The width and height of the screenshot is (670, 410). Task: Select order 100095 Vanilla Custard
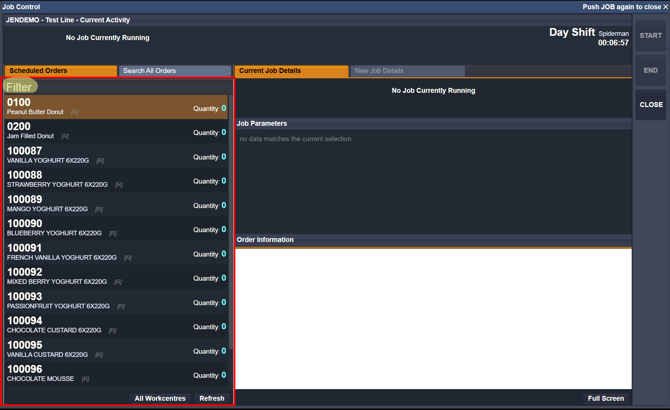pyautogui.click(x=116, y=350)
